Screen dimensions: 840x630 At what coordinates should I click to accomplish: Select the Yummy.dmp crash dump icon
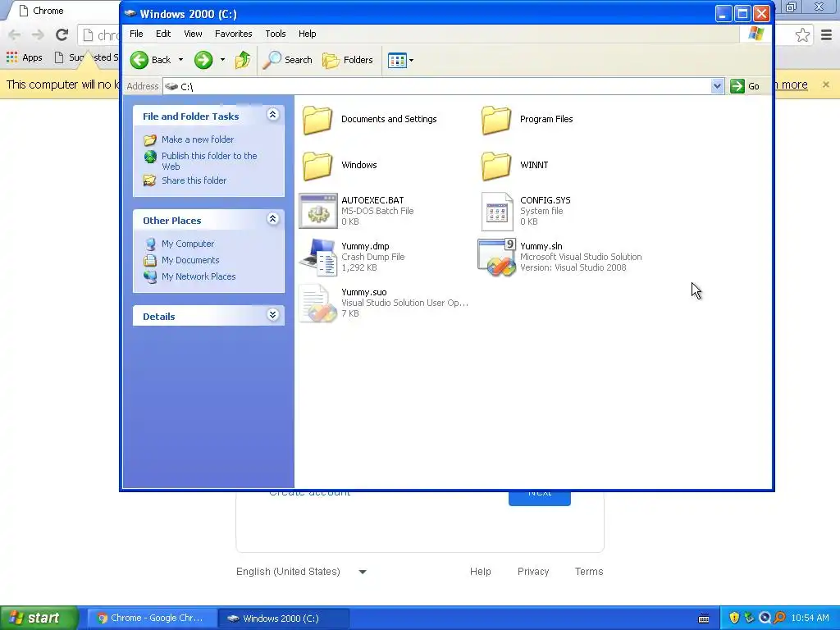[318, 257]
